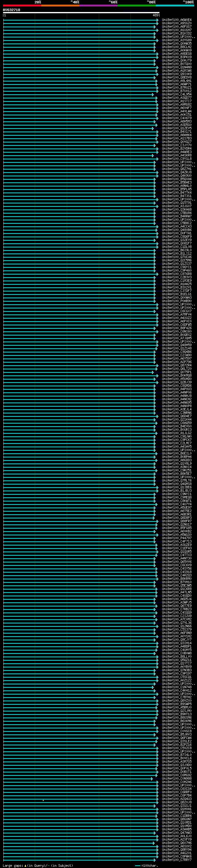Select hit label UniRef100_A4G201

(177, 853)
